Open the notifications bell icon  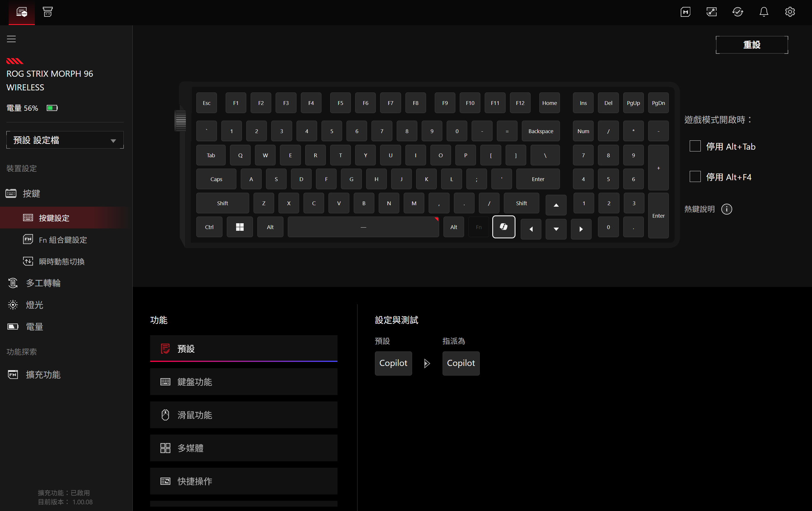[x=764, y=12]
